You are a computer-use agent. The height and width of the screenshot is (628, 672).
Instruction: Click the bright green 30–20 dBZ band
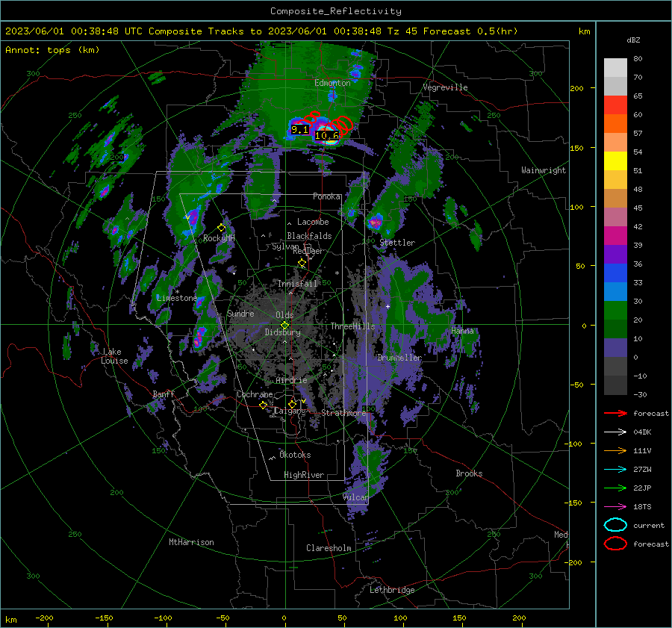[615, 311]
